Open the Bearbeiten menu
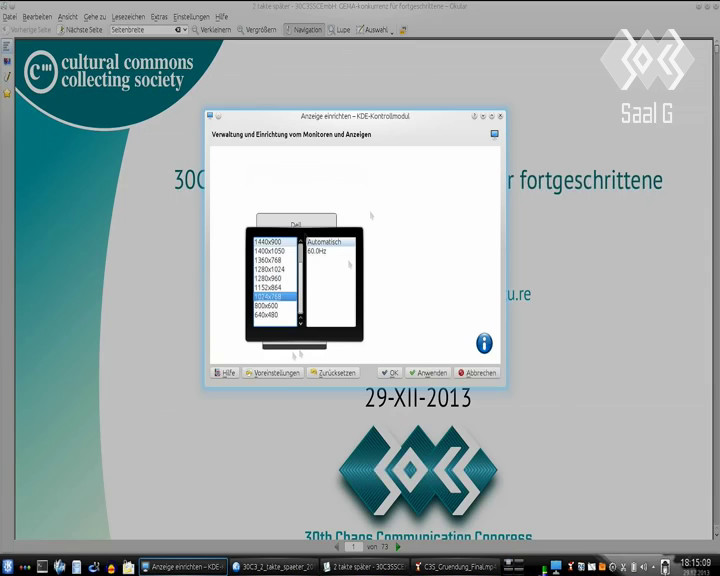The width and height of the screenshot is (720, 576). (37, 17)
